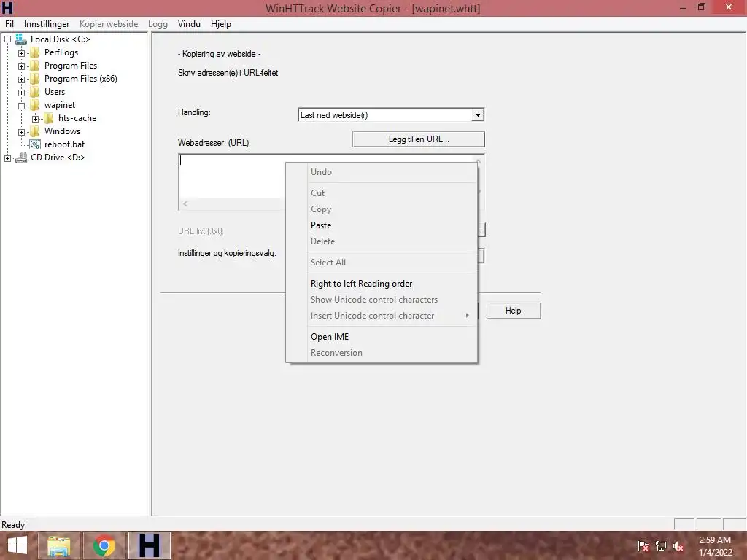Expand the Program Files (x86) node

click(21, 79)
